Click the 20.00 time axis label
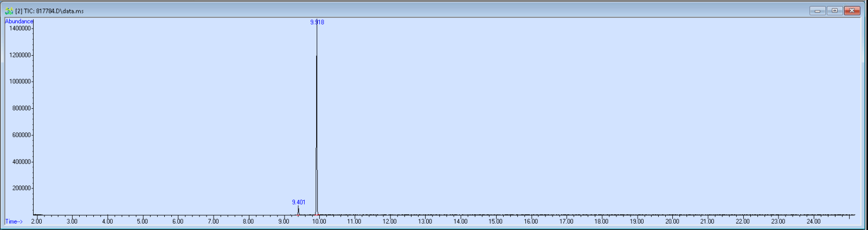 672,221
